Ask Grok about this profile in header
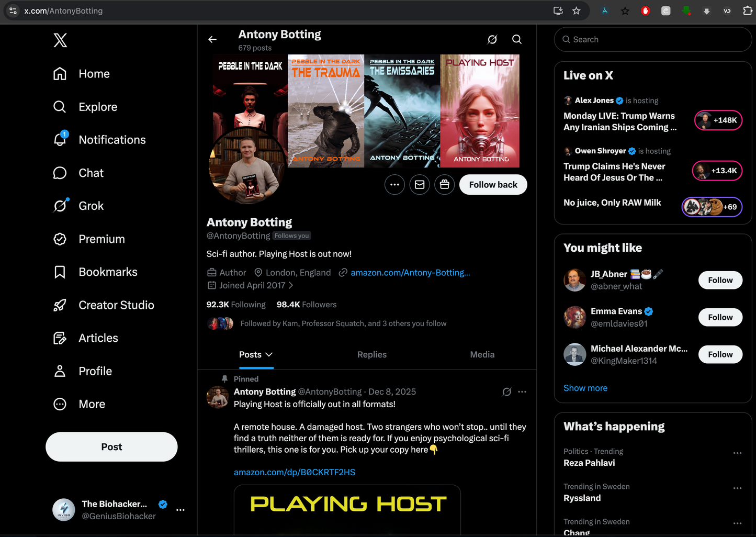Image resolution: width=756 pixels, height=537 pixels. [x=492, y=39]
